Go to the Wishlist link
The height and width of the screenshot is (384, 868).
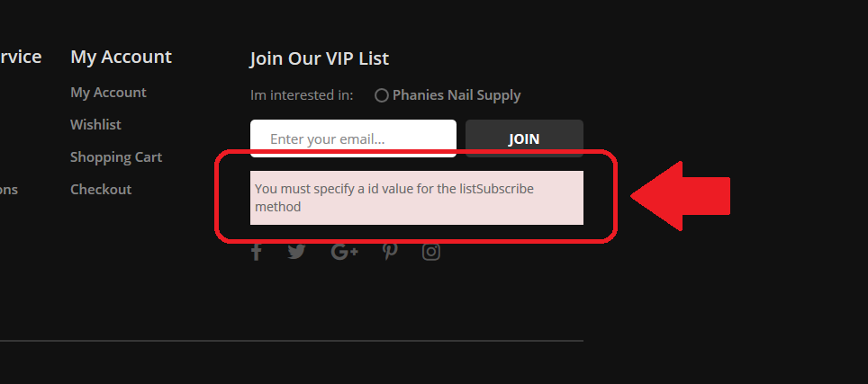tap(95, 125)
